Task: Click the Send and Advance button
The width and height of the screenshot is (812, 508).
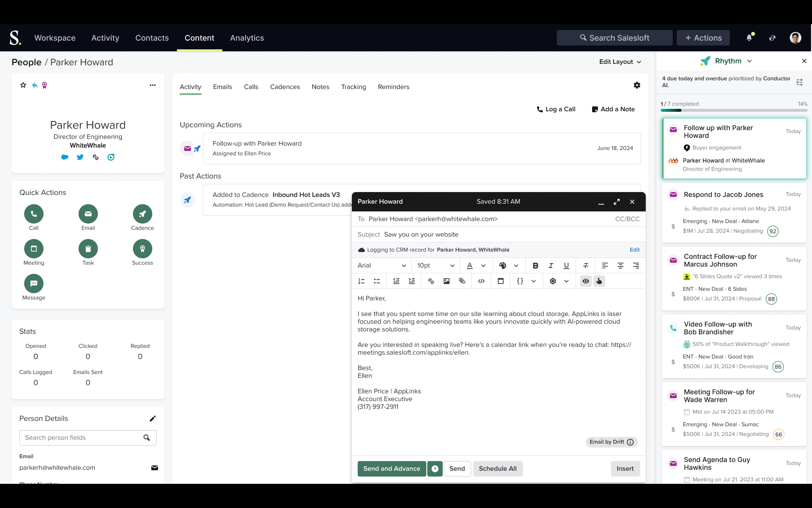Action: click(x=391, y=469)
